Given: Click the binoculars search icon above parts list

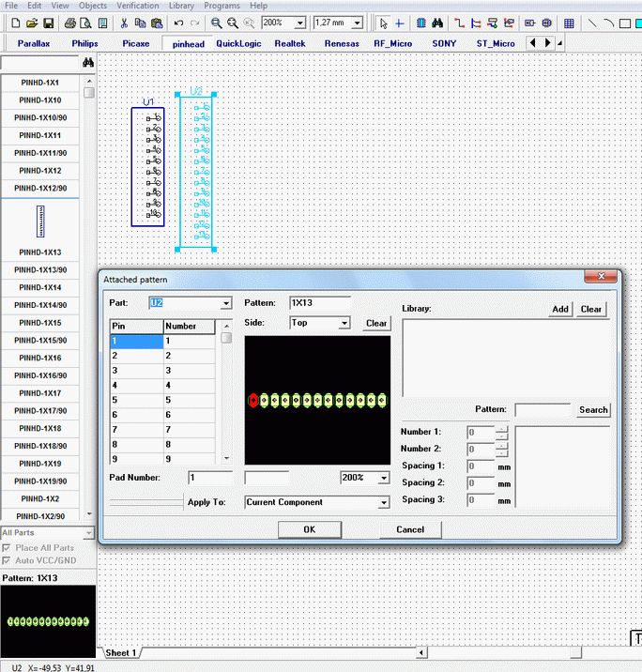Looking at the screenshot, I should pos(88,63).
